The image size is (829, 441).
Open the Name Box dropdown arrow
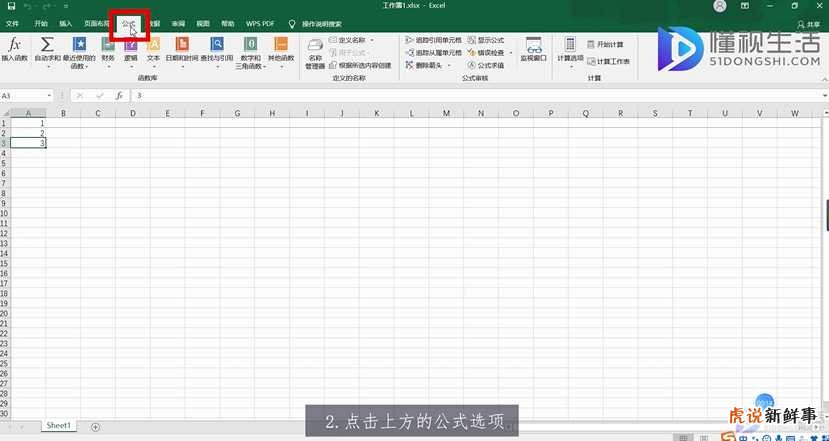point(49,96)
